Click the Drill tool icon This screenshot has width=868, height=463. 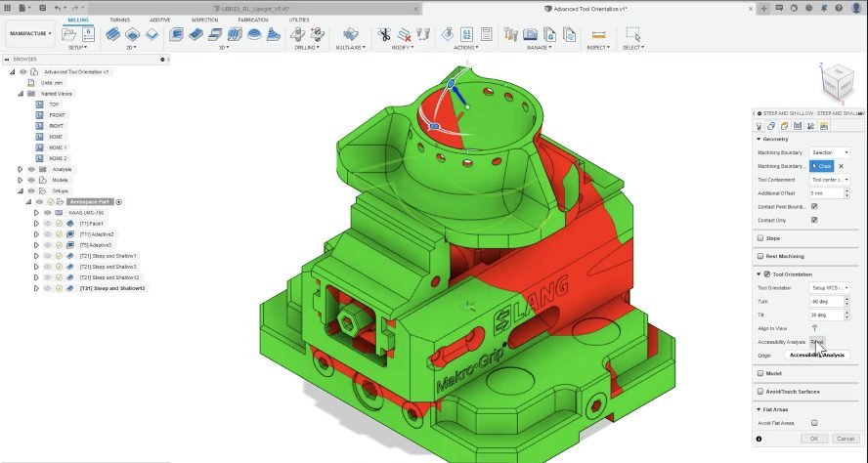tap(298, 34)
